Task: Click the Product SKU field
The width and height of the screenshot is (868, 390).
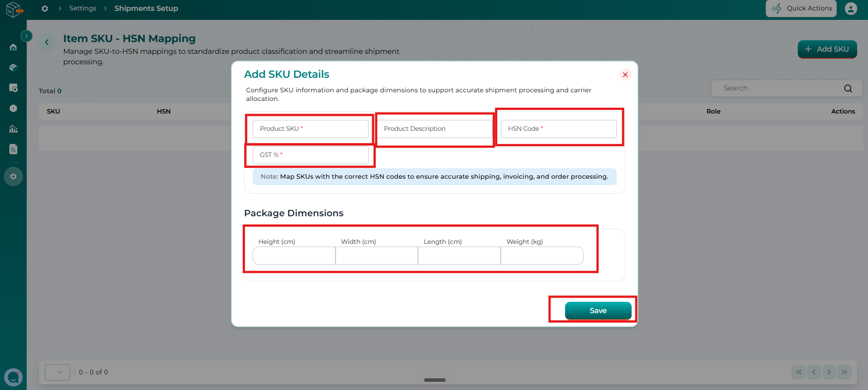Action: (311, 129)
